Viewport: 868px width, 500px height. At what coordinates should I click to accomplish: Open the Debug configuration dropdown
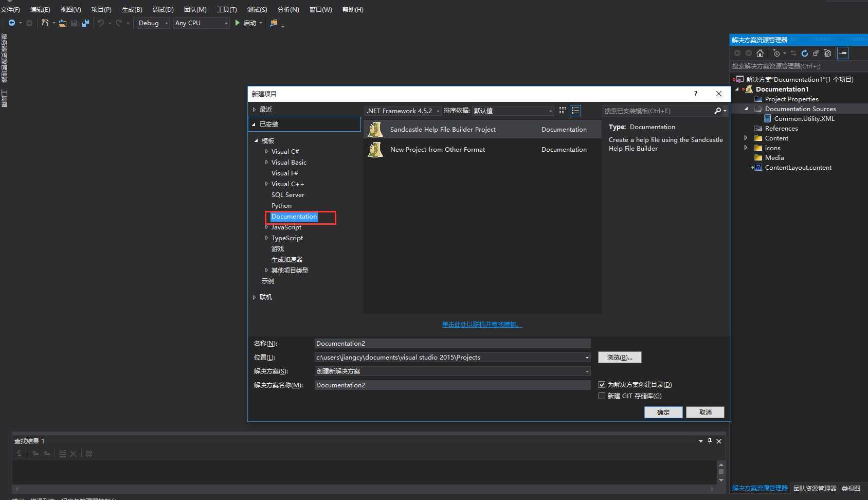(x=153, y=23)
